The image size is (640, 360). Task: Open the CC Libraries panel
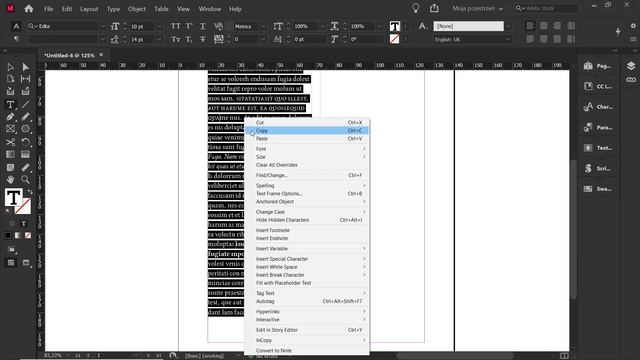(598, 87)
